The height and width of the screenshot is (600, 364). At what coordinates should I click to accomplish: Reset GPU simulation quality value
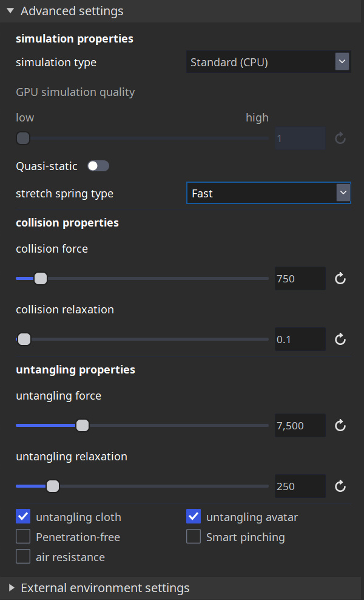(x=340, y=138)
